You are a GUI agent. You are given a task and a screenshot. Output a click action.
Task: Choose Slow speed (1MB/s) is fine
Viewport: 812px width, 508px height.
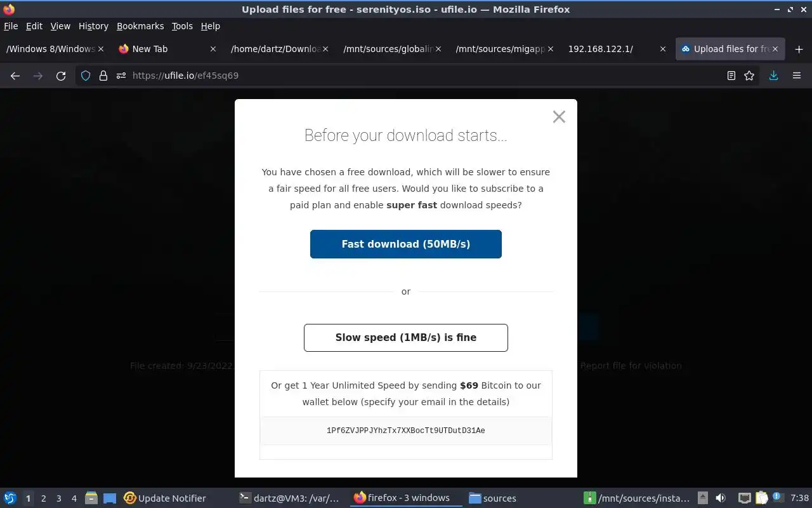click(x=406, y=337)
